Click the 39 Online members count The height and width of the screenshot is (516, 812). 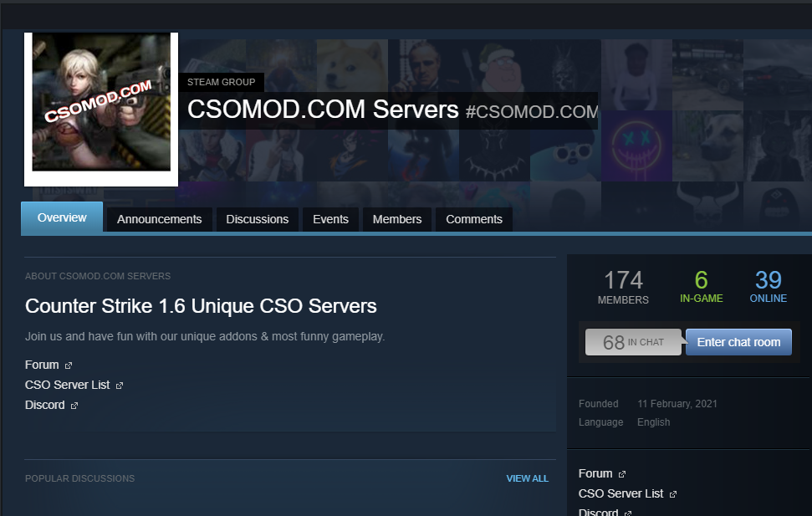click(768, 286)
